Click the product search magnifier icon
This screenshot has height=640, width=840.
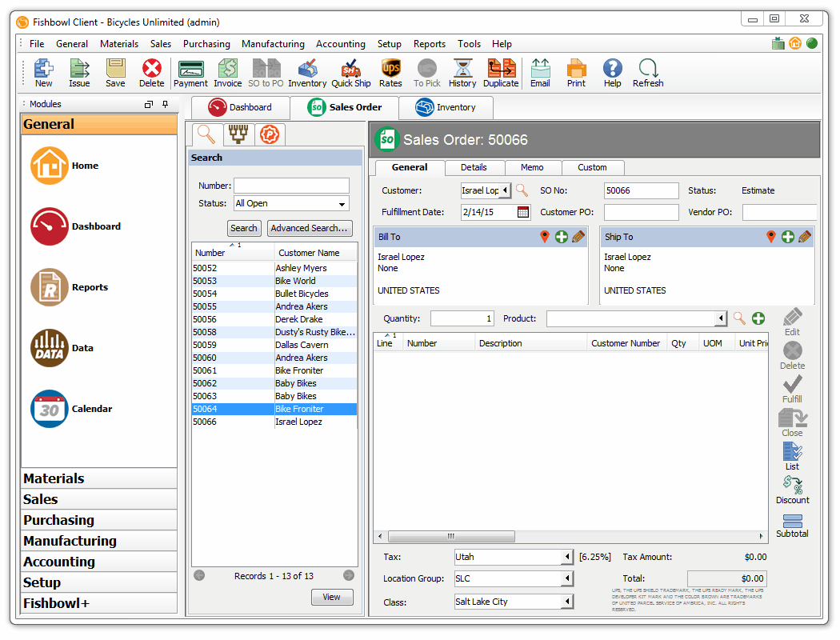point(739,318)
